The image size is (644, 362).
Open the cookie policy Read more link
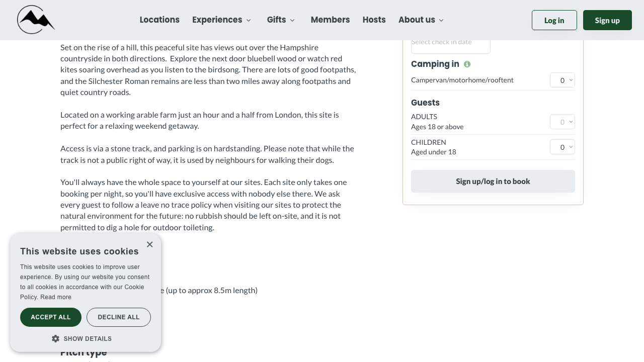(x=56, y=297)
